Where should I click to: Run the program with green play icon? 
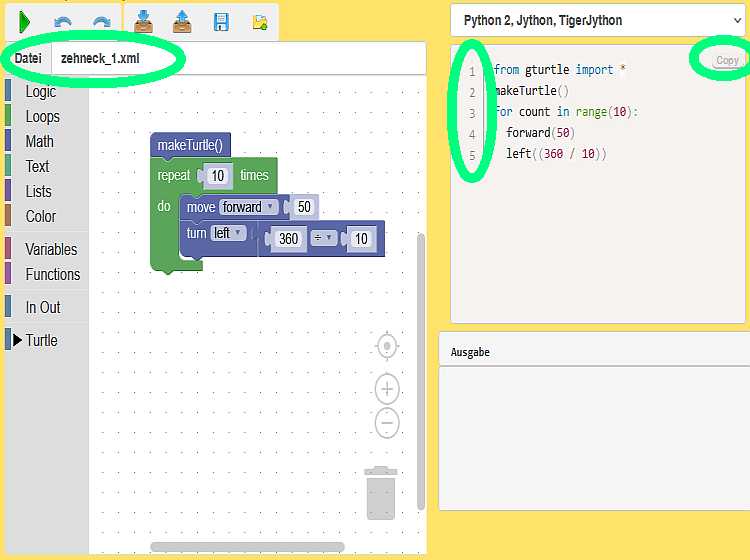click(24, 22)
